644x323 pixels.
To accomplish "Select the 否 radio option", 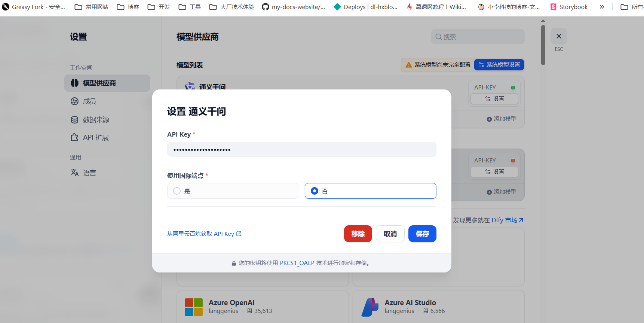I will 315,191.
